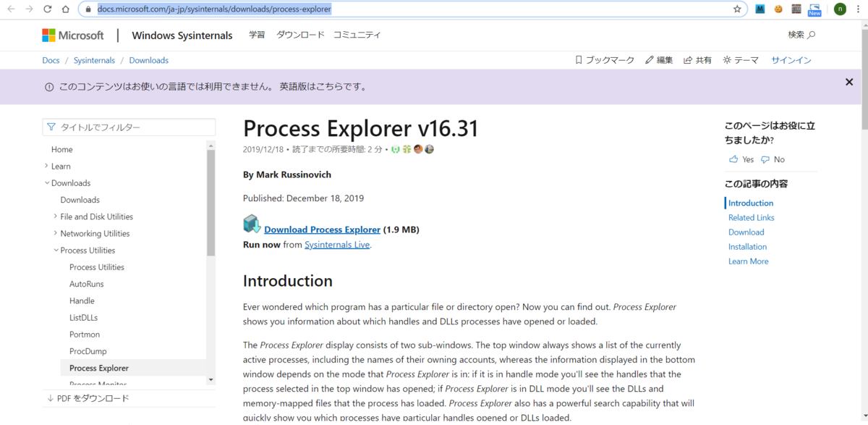Click the sidebar scrollbar thumb

tap(211, 203)
